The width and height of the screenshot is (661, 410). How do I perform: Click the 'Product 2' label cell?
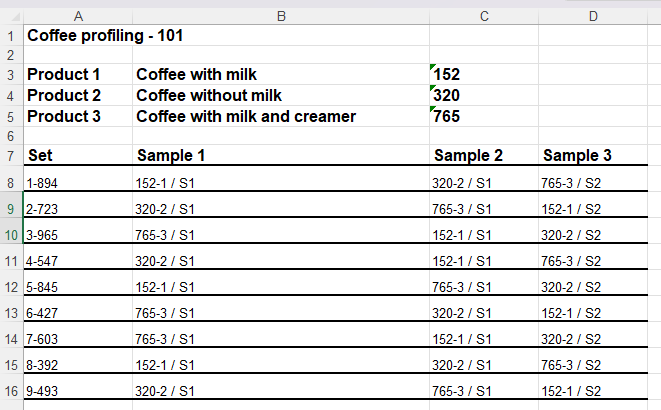point(64,96)
